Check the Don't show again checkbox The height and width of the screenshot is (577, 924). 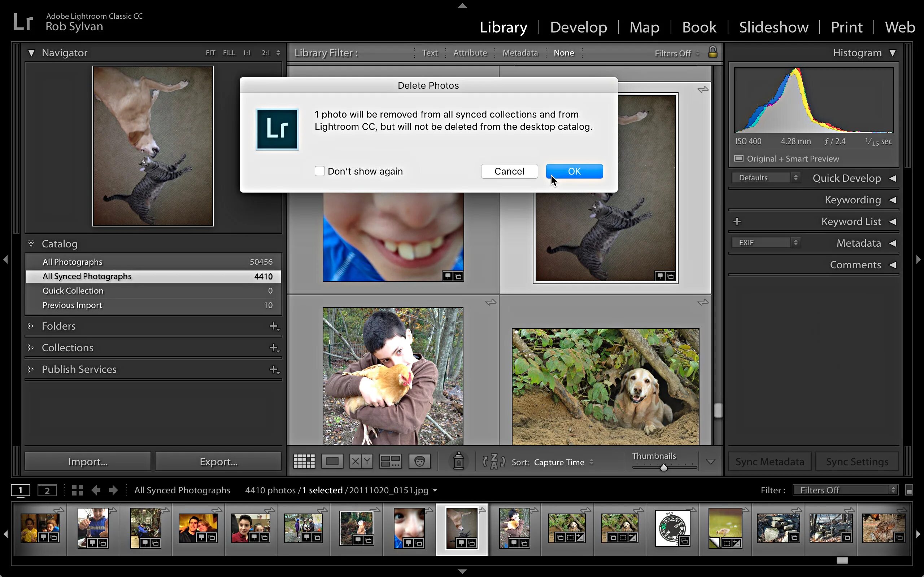(x=319, y=171)
